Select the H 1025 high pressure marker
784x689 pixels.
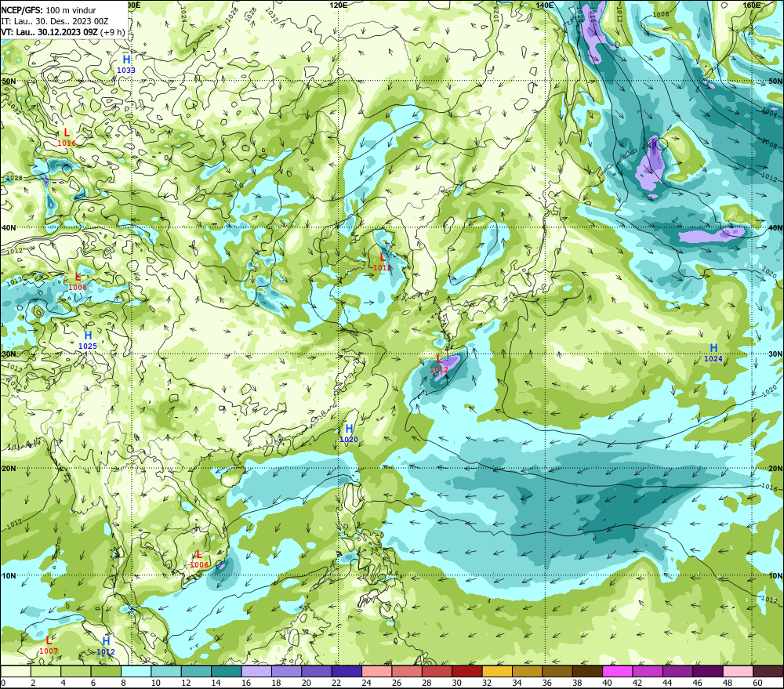(88, 340)
